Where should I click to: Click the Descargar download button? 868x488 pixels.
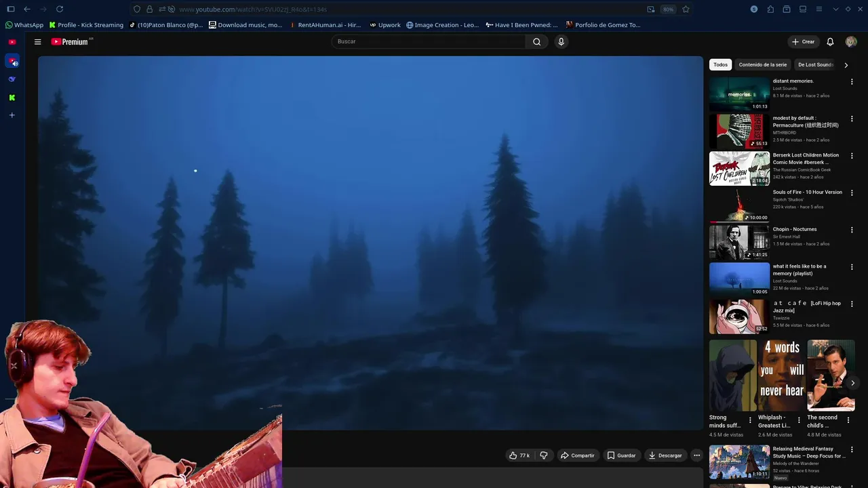[x=665, y=455]
